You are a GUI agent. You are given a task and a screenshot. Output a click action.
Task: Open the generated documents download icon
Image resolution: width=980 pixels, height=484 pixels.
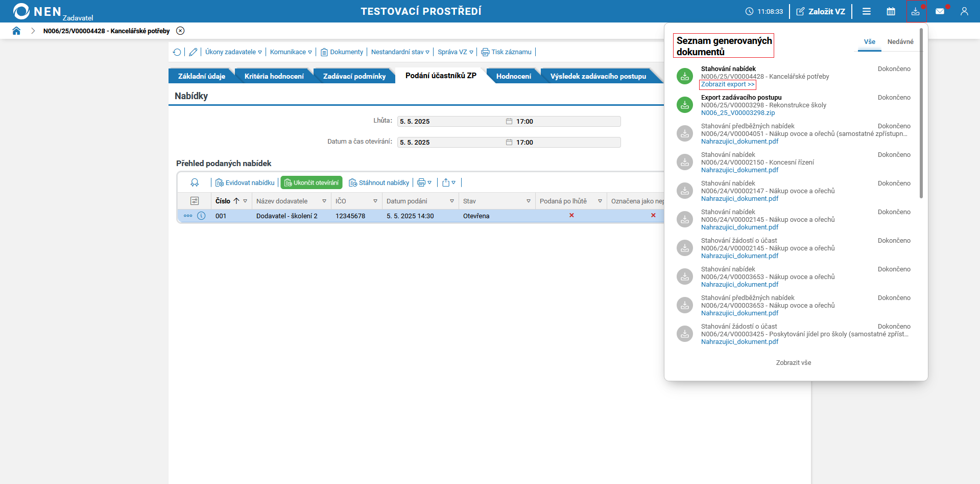tap(915, 11)
